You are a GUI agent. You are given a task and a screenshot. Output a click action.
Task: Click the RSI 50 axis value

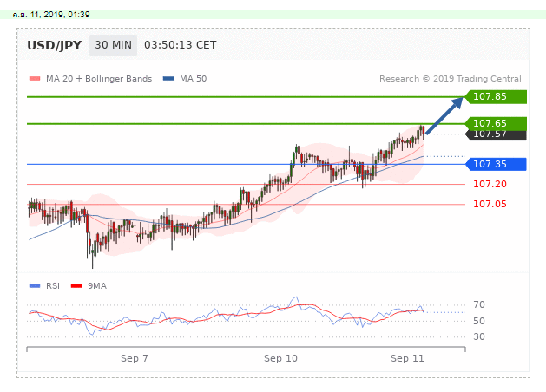pos(479,321)
